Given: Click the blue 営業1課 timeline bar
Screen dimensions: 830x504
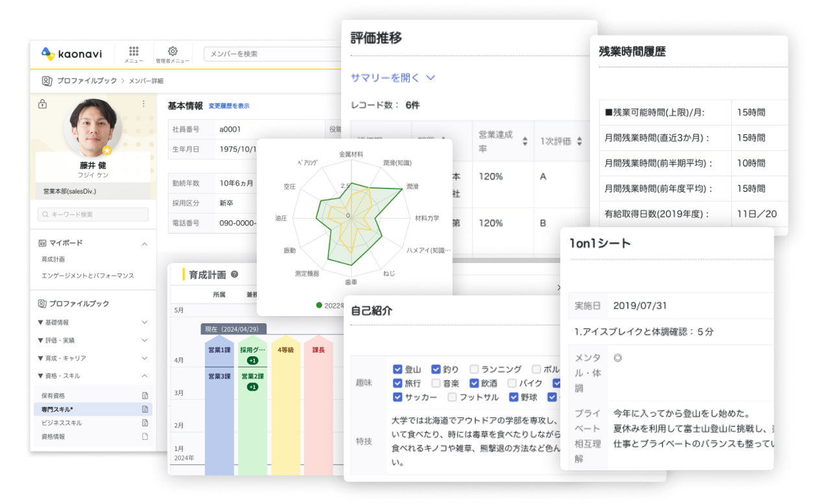Looking at the screenshot, I should click(x=219, y=405).
